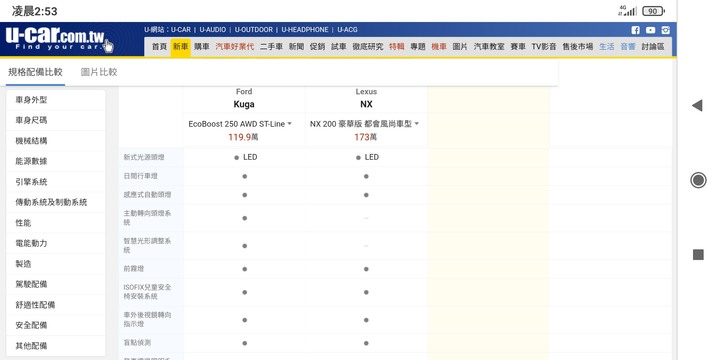This screenshot has height=360, width=720.
Task: Tap the Android home circle button
Action: pyautogui.click(x=698, y=180)
